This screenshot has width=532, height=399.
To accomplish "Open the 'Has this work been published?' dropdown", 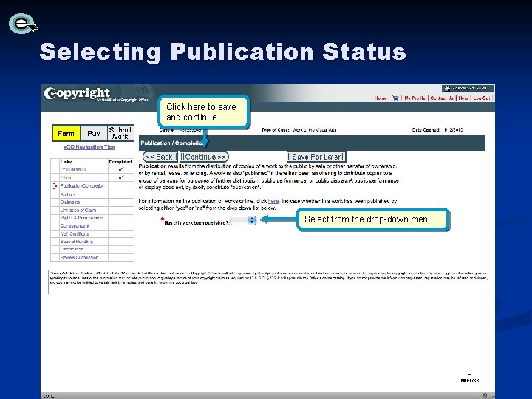I will click(243, 220).
